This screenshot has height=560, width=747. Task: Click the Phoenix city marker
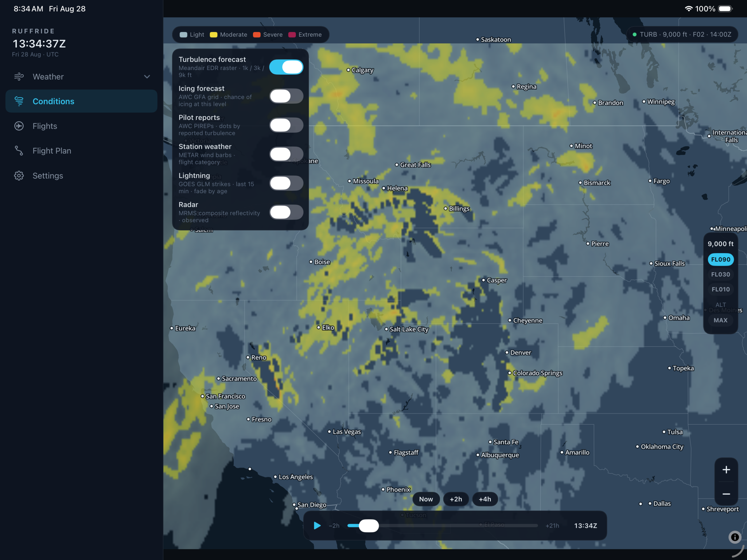coord(383,489)
